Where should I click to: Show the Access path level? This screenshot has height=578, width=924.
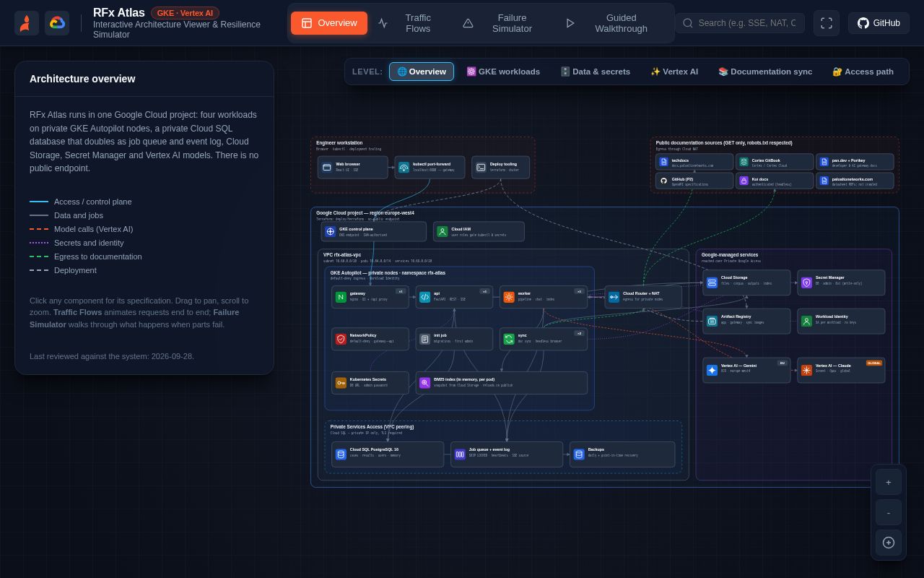point(863,72)
